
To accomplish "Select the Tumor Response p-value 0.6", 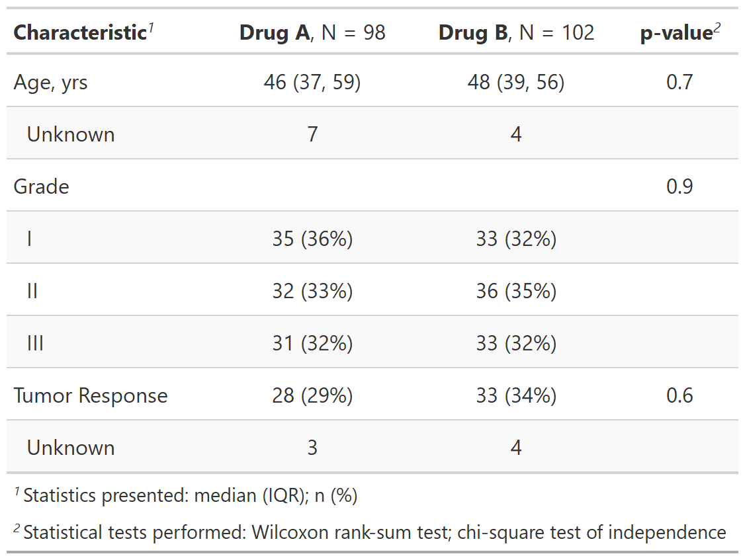I will pos(679,395).
